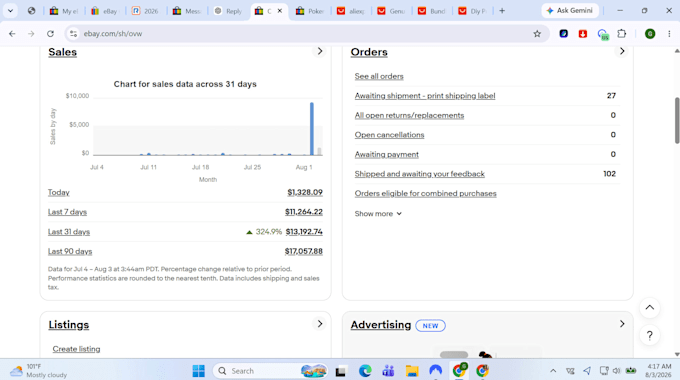Click the $11,264.22 sales amount
Screen dimensions: 680x380
304,212
